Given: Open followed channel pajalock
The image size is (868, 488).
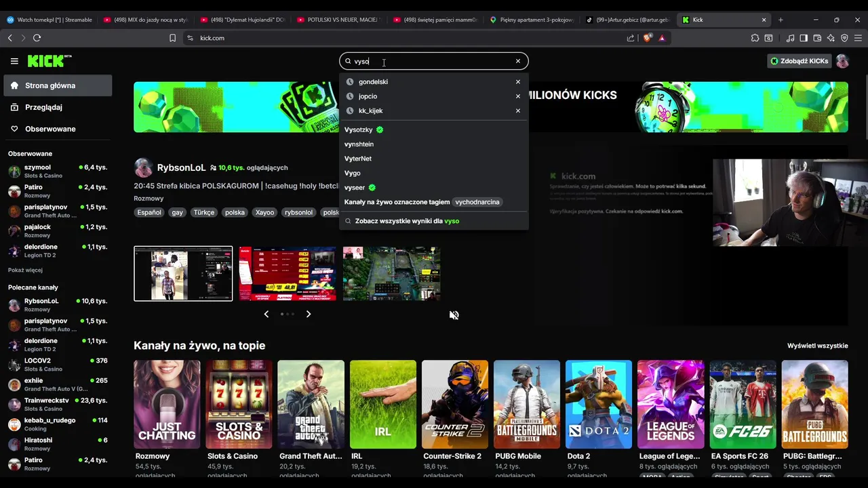Looking at the screenshot, I should click(58, 230).
